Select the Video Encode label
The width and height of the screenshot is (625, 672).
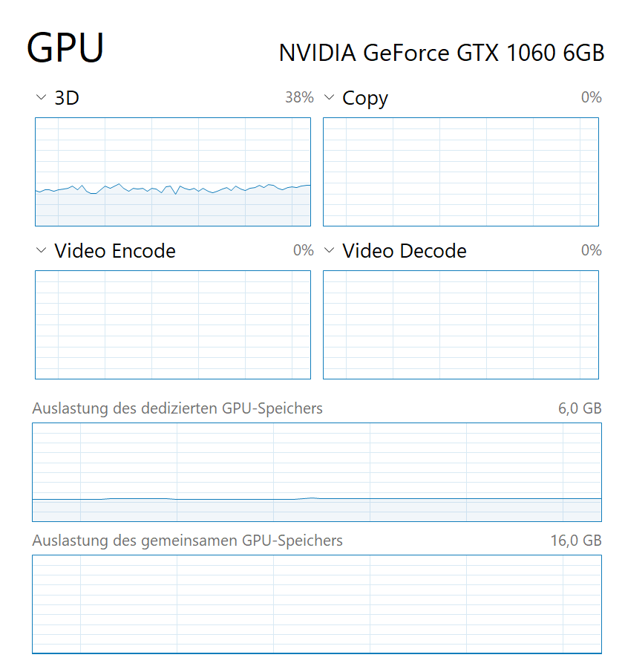point(115,251)
